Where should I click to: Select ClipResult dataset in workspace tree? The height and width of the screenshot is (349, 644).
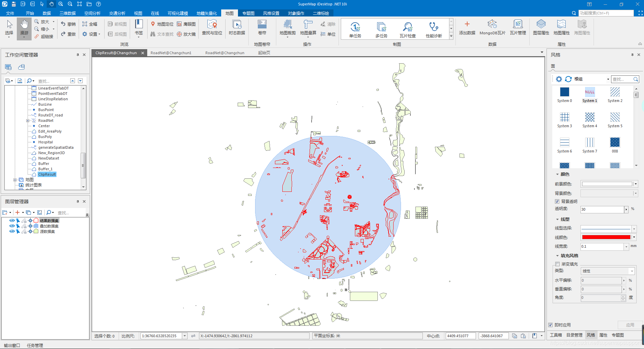pos(47,174)
